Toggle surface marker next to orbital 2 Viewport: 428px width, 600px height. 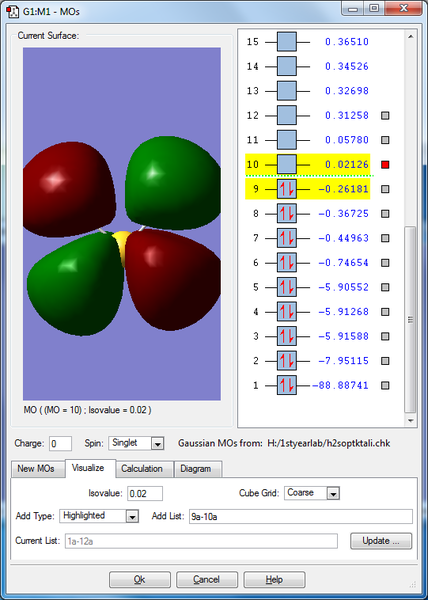point(385,360)
